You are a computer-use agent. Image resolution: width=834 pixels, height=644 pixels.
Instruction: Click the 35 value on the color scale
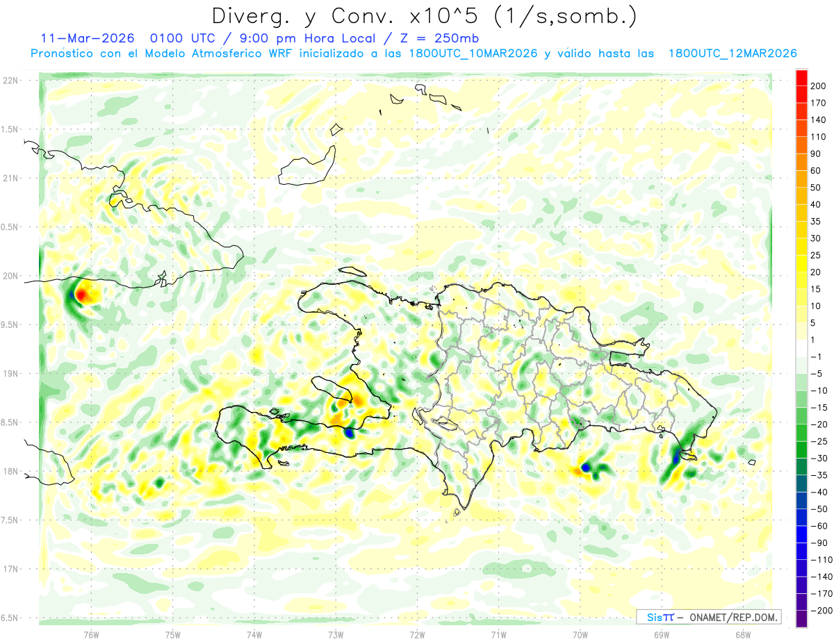(x=816, y=222)
